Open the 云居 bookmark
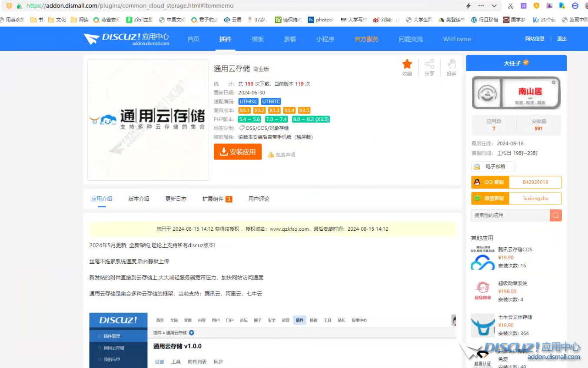The height and width of the screenshot is (368, 588). pyautogui.click(x=233, y=20)
